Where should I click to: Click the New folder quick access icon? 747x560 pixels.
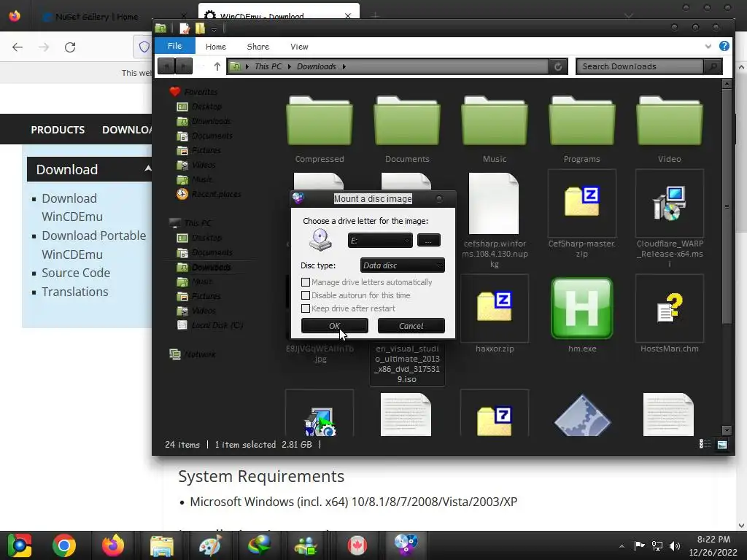(x=200, y=28)
